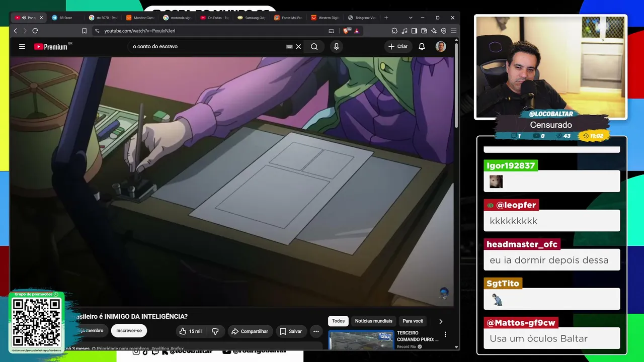This screenshot has height=362, width=644.
Task: Click the Brave Rewards triangle icon
Action: tap(357, 31)
